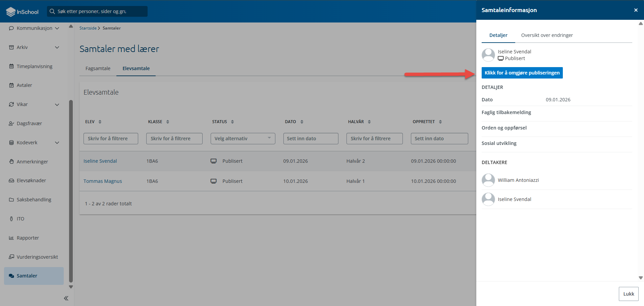Click the Halvår filter text field

point(375,139)
